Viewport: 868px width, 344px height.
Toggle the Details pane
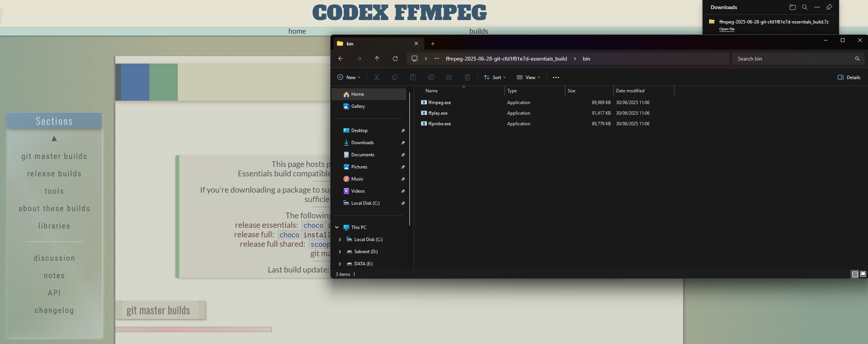(x=849, y=77)
